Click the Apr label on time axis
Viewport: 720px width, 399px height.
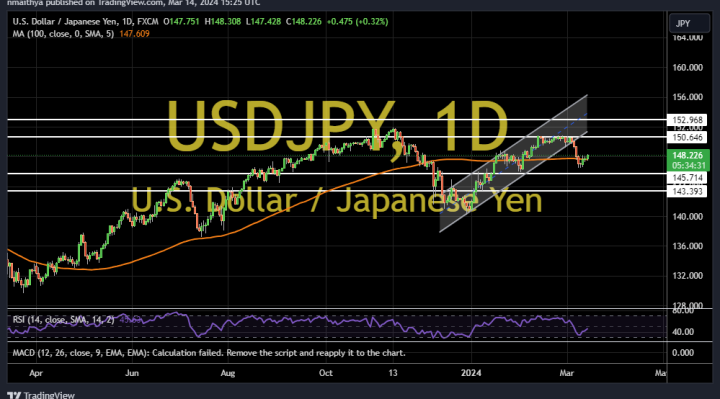36,373
